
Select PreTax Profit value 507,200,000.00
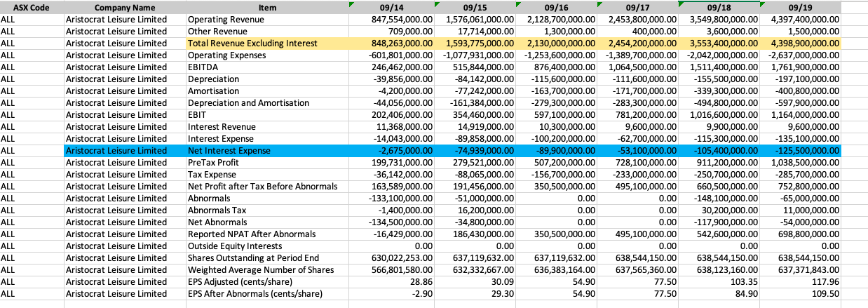pyautogui.click(x=555, y=163)
